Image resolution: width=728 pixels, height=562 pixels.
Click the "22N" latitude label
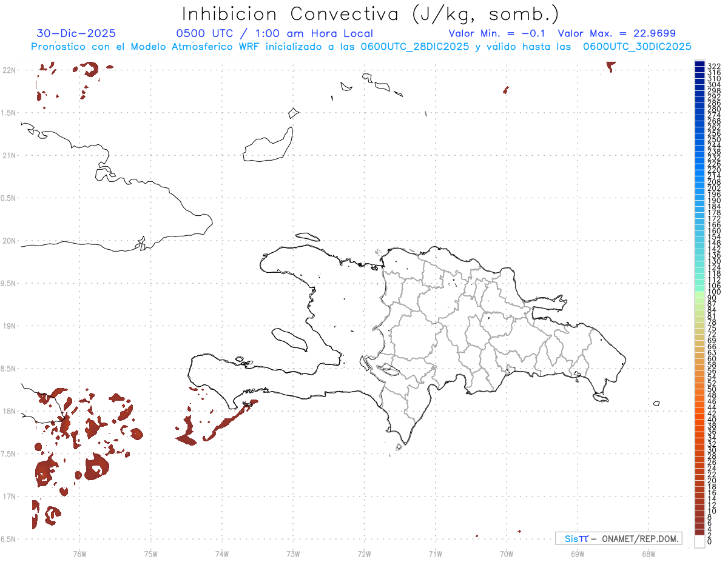[x=9, y=70]
